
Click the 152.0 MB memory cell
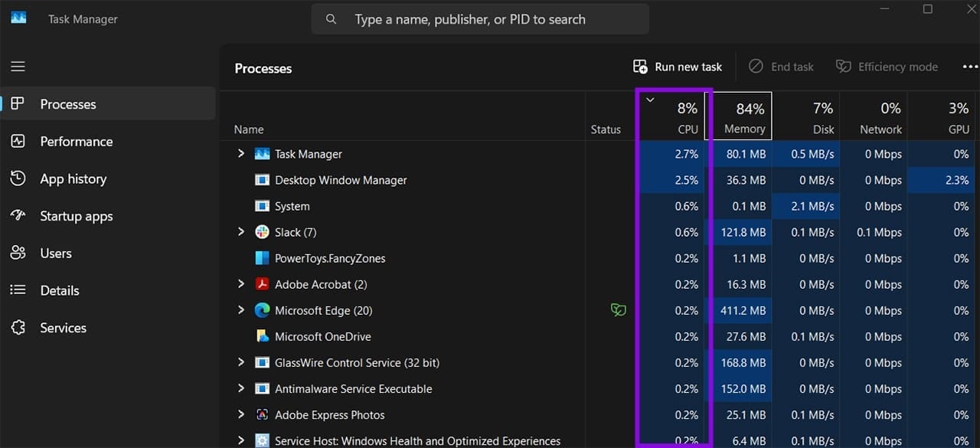tap(738, 388)
